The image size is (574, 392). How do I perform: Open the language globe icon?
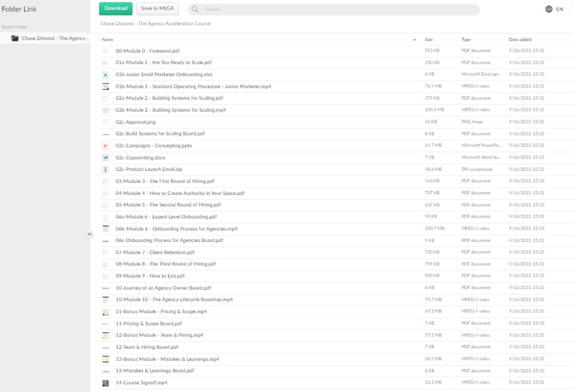549,9
